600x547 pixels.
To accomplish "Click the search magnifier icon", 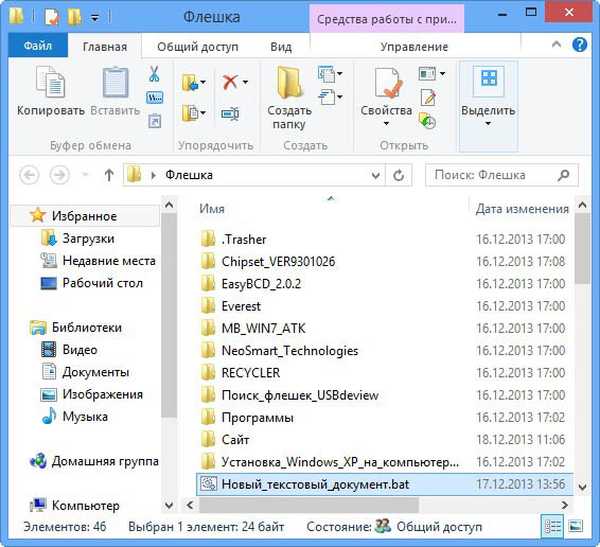I will point(564,175).
